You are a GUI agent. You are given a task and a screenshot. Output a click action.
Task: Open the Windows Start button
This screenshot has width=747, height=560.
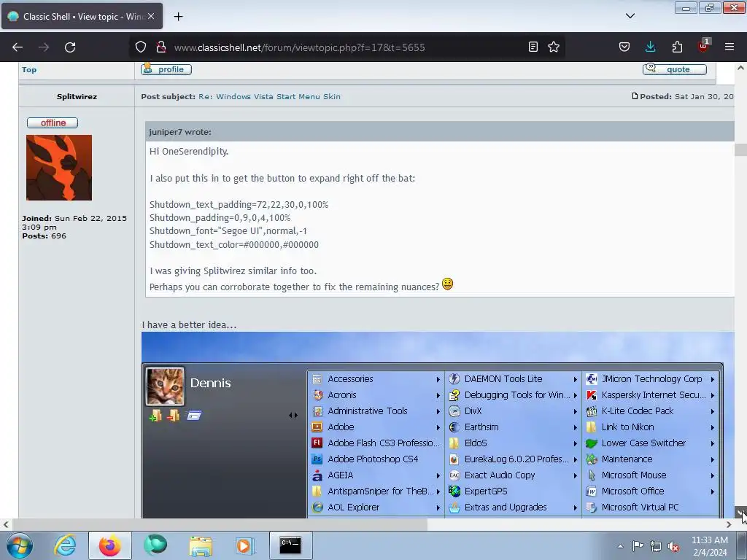pyautogui.click(x=20, y=545)
